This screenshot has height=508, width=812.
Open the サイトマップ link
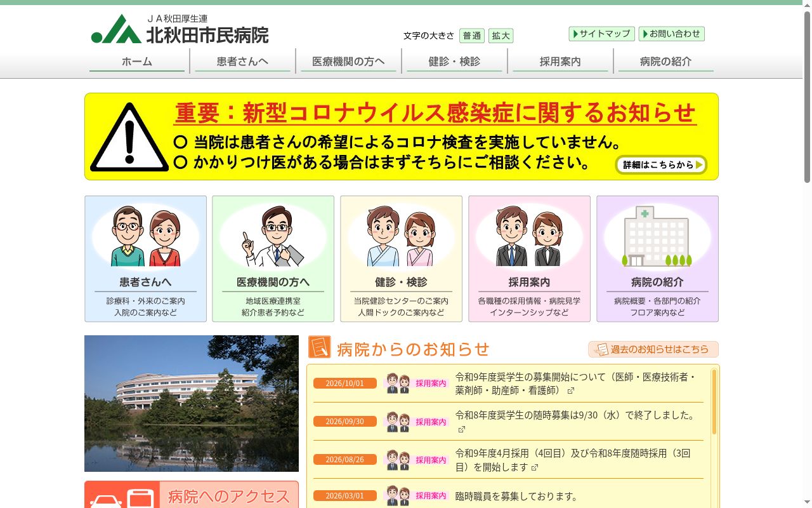(x=602, y=34)
